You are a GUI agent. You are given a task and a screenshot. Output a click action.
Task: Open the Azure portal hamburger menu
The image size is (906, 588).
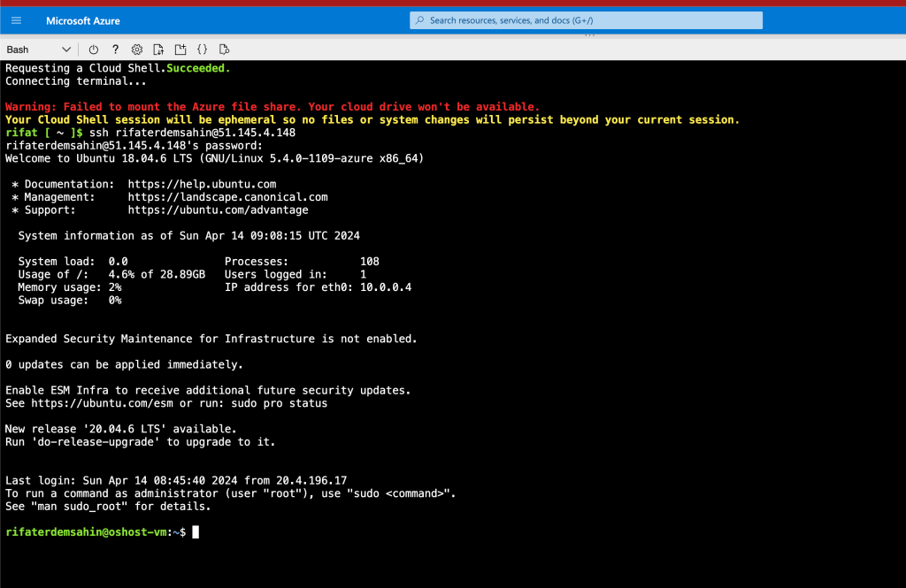coord(16,20)
